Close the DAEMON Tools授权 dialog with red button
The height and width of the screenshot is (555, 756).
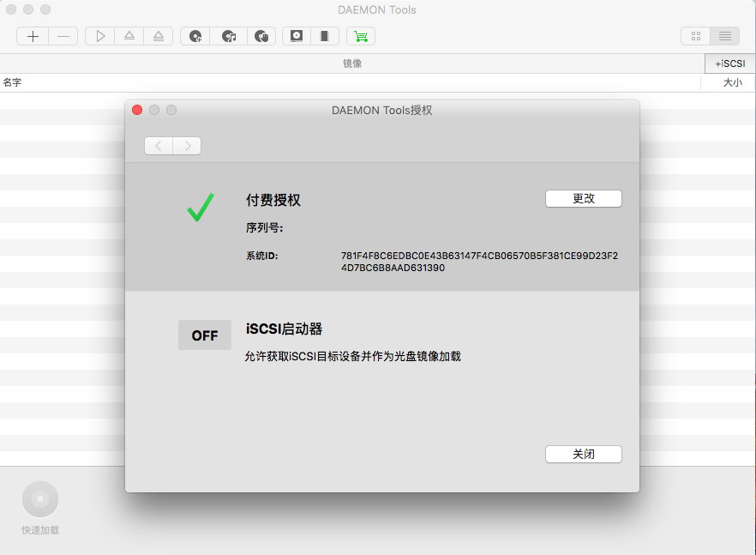point(137,110)
